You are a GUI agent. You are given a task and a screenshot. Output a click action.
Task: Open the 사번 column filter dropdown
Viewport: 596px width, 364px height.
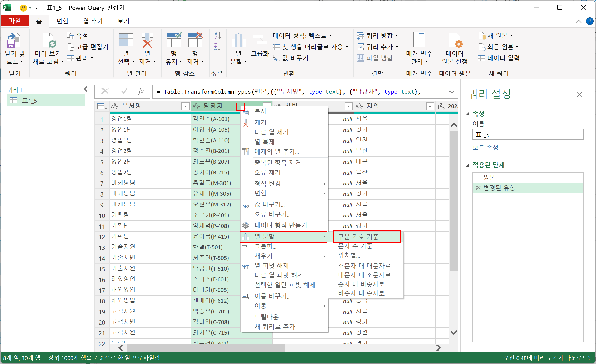pos(348,106)
